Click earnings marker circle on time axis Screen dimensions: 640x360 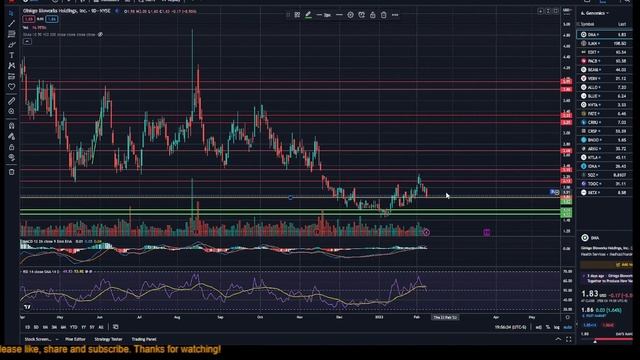pyautogui.click(x=426, y=232)
